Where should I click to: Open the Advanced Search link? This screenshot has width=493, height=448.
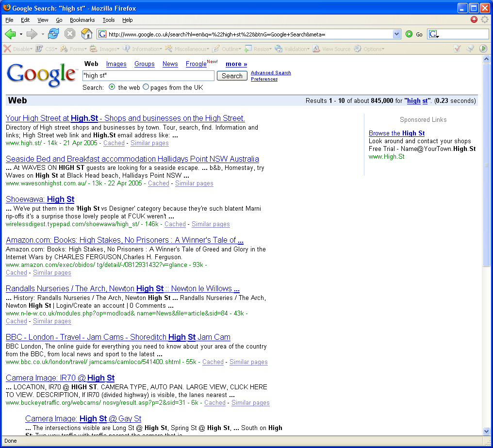click(x=271, y=73)
